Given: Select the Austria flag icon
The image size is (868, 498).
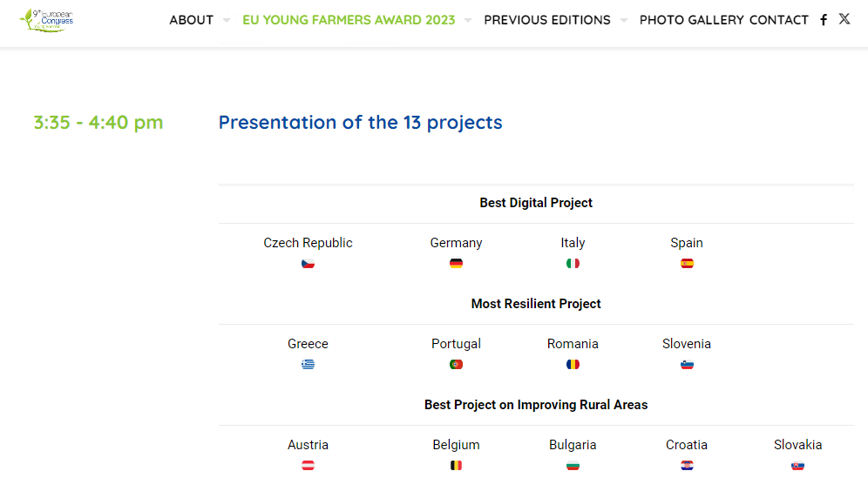Looking at the screenshot, I should 308,465.
